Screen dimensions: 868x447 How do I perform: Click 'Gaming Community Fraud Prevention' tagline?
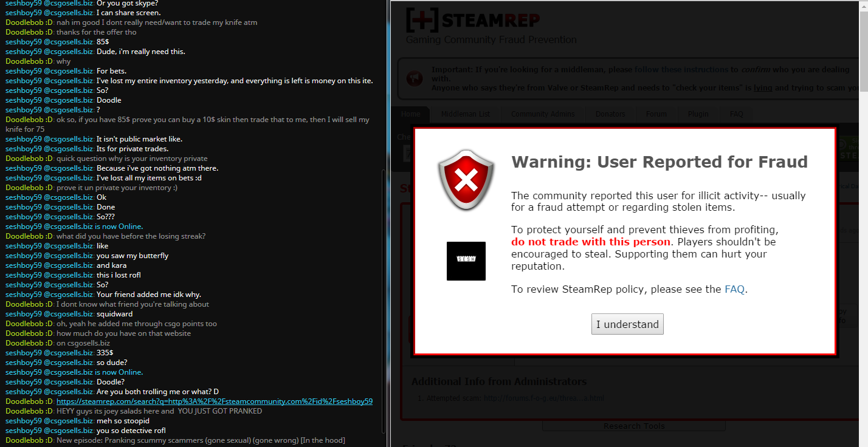tap(491, 39)
